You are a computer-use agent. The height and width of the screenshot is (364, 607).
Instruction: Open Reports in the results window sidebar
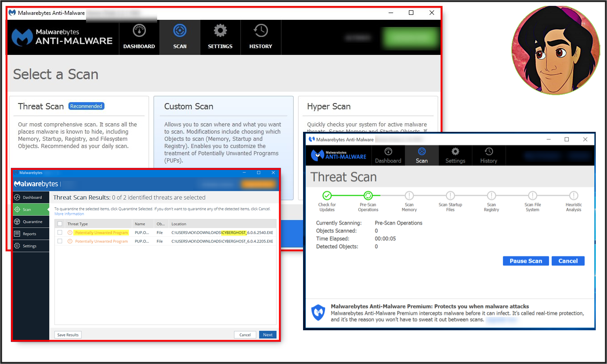tap(31, 234)
